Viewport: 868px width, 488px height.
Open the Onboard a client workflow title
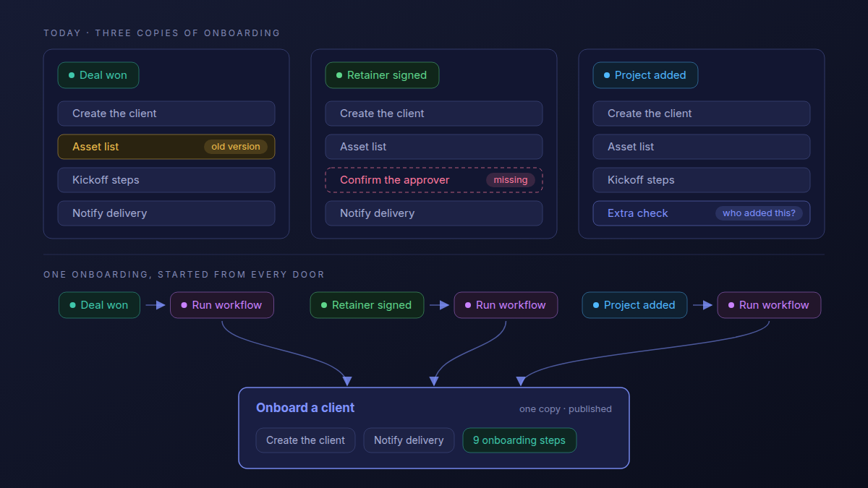(305, 408)
